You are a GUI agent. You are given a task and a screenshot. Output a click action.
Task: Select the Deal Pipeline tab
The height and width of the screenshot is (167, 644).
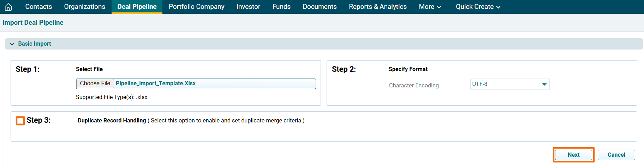(x=137, y=7)
